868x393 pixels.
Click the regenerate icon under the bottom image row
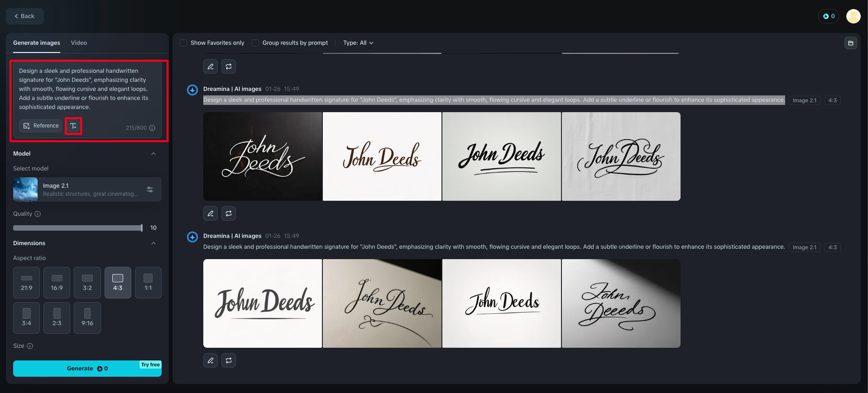229,360
